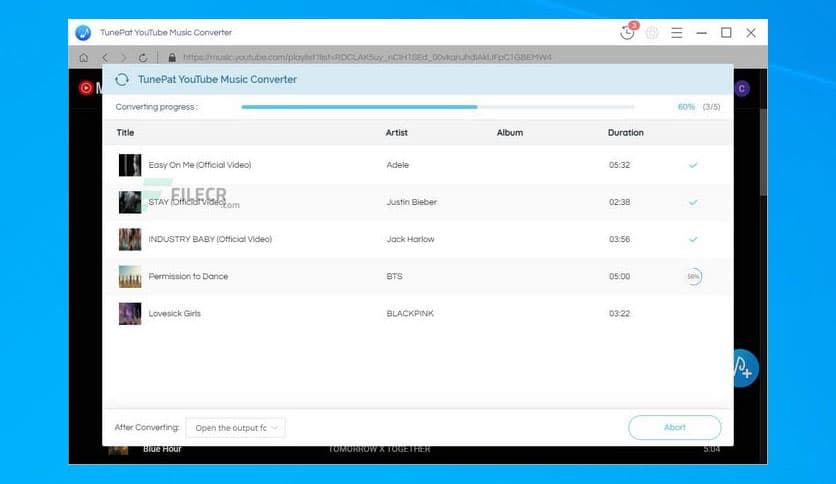836x484 pixels.
Task: Click artist name Jack Harlow
Action: tap(411, 239)
